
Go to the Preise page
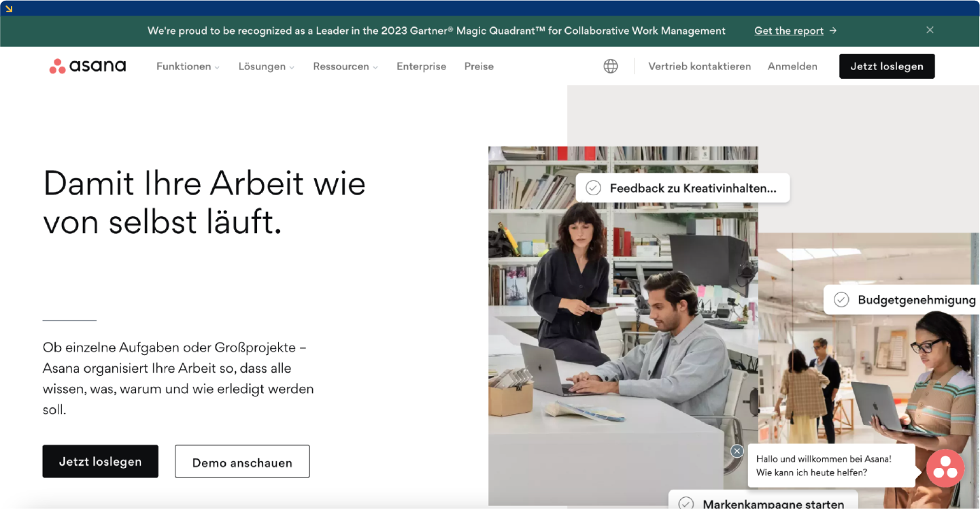click(x=479, y=67)
